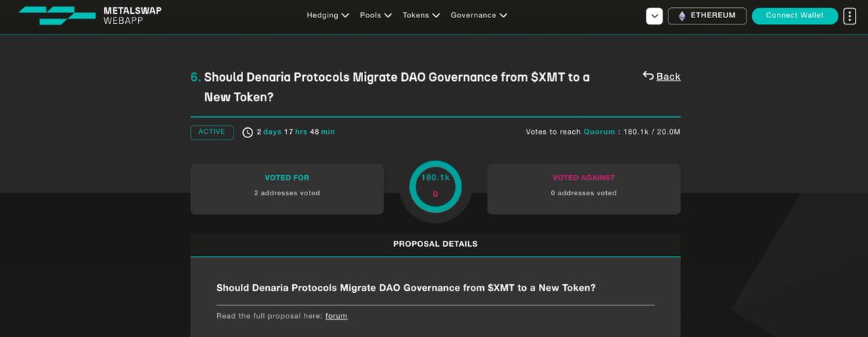Click '2 addresses voted' text
Image resolution: width=868 pixels, height=337 pixels.
point(287,193)
